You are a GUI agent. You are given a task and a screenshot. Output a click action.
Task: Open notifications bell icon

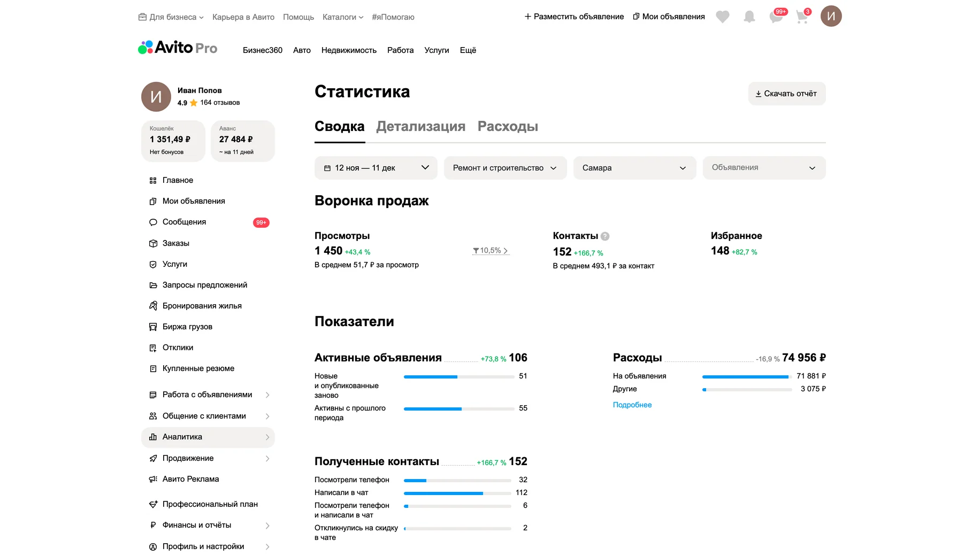click(749, 17)
